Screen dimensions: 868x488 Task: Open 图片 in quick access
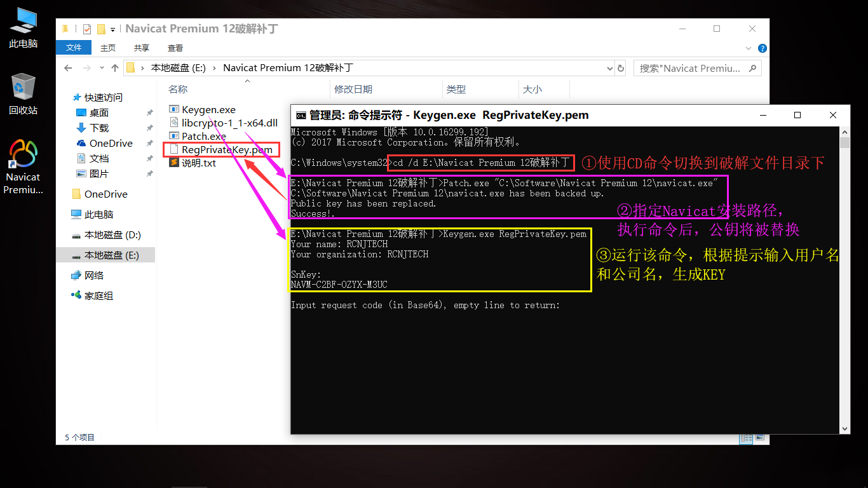pos(99,173)
